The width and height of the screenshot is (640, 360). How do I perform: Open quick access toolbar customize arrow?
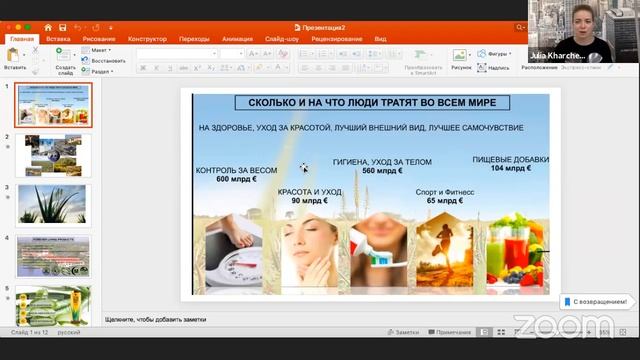[x=110, y=28]
